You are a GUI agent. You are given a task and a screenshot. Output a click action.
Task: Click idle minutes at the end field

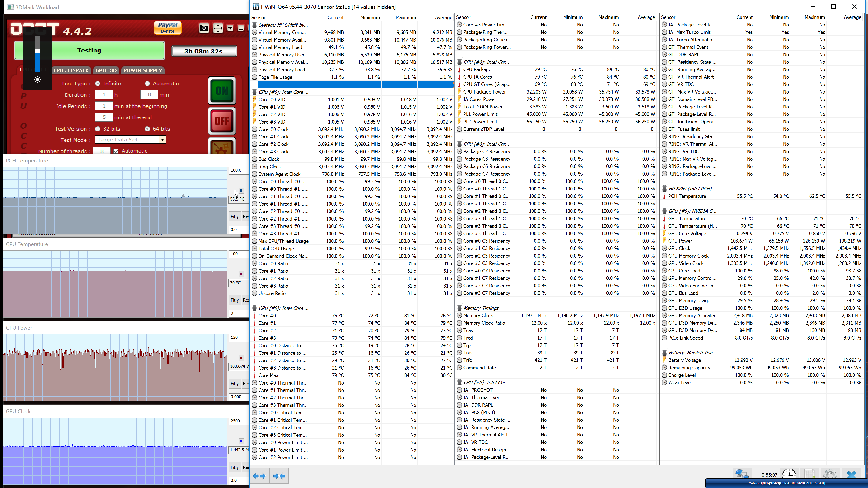pos(104,117)
